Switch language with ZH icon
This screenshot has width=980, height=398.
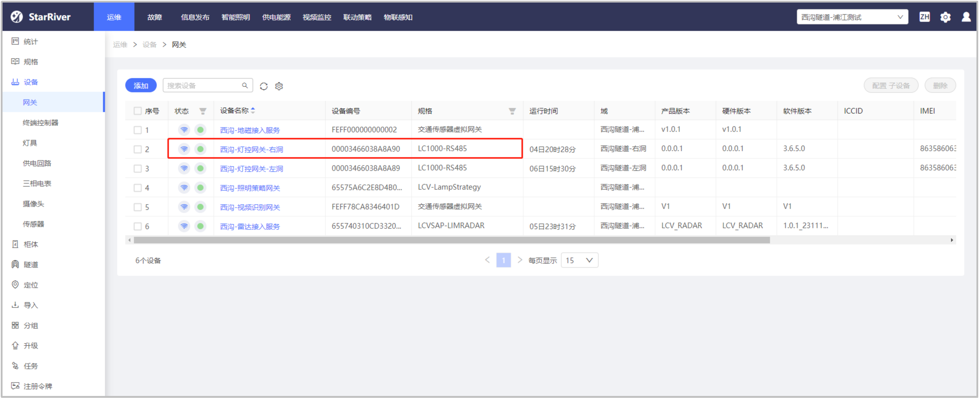point(924,17)
